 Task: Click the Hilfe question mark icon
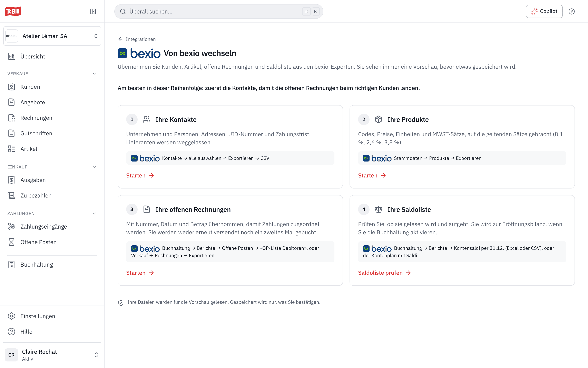tap(11, 332)
